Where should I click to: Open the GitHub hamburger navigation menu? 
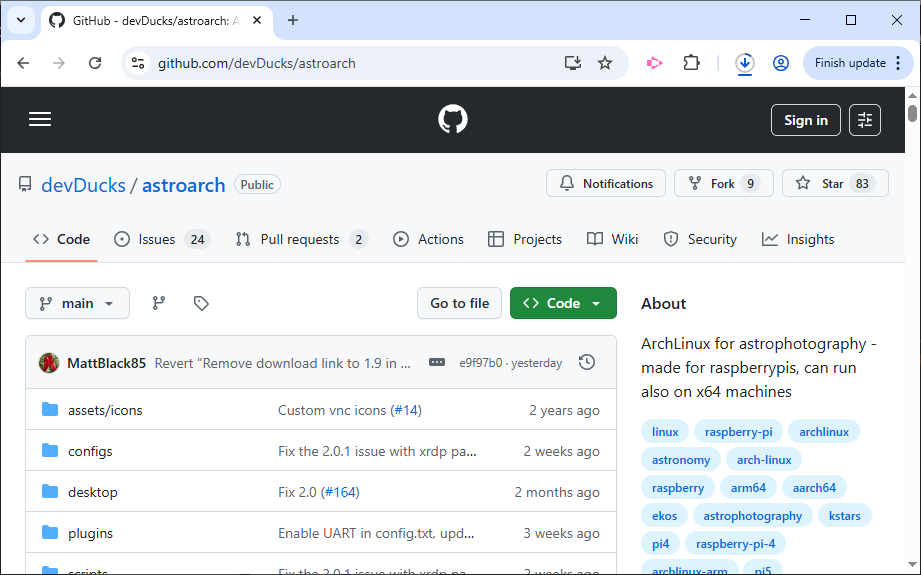pos(40,120)
